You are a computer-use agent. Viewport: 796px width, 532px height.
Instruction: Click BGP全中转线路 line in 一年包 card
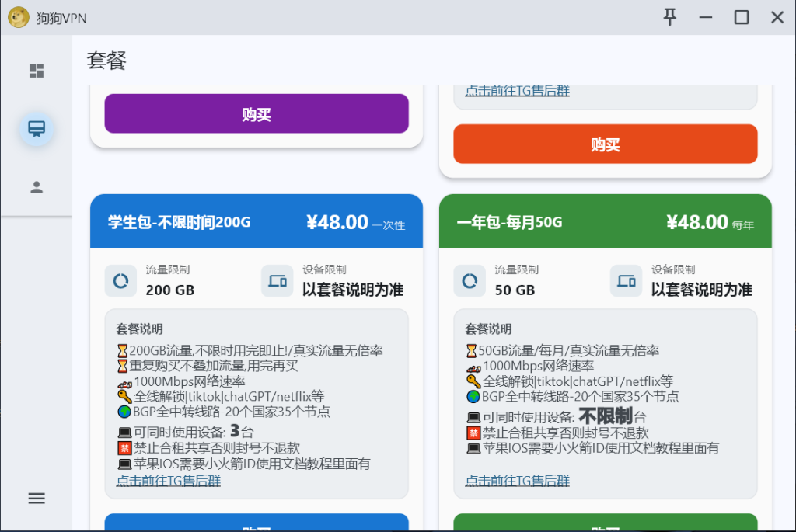572,396
